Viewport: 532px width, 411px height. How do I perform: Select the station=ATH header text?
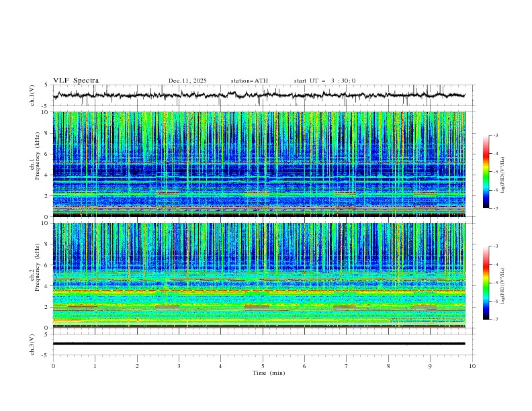click(x=249, y=81)
